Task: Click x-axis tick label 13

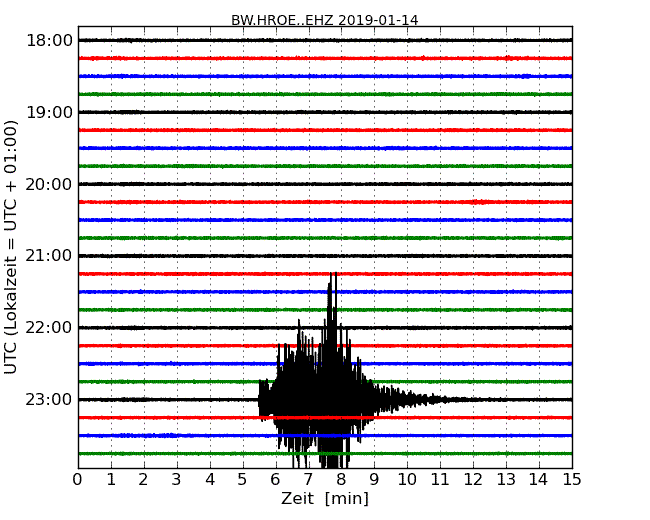Action: (x=506, y=480)
